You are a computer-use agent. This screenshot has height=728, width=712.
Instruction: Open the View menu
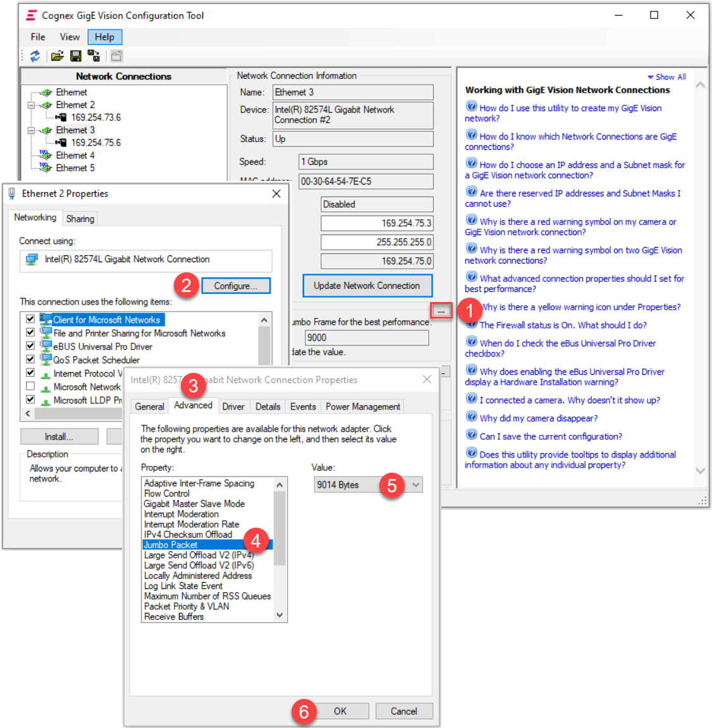70,37
